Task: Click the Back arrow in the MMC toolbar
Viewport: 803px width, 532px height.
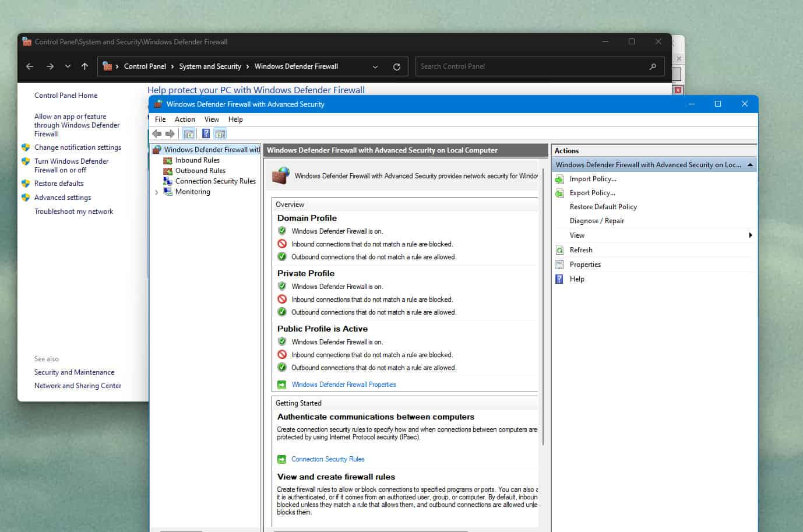Action: tap(157, 134)
